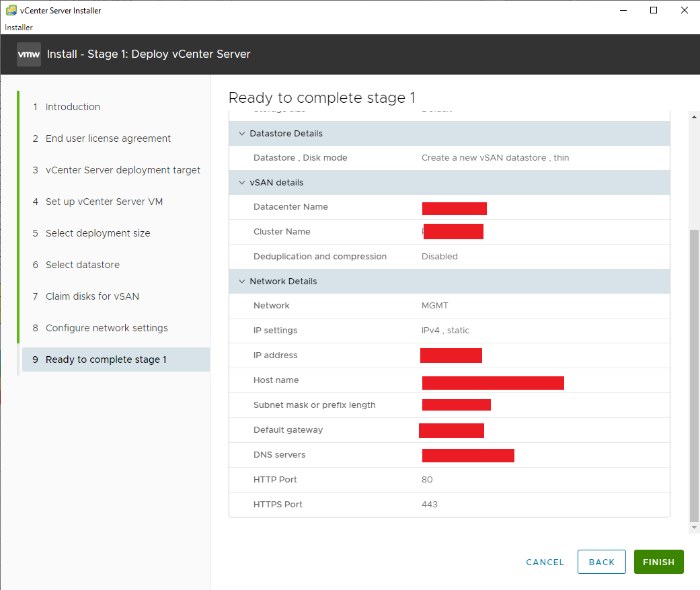
Task: Click the BACK button
Action: pos(601,562)
